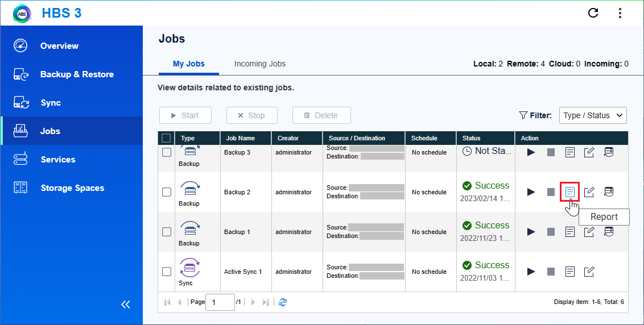Screen dimensions: 644x325
Task: Stop the Backup 2 job with its stop icon
Action: 551,192
